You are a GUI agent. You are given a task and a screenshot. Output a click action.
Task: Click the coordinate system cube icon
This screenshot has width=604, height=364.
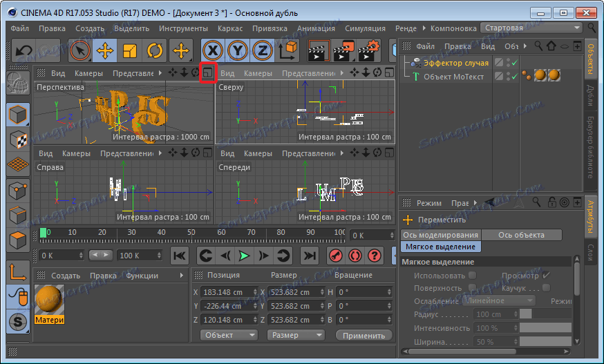point(287,50)
